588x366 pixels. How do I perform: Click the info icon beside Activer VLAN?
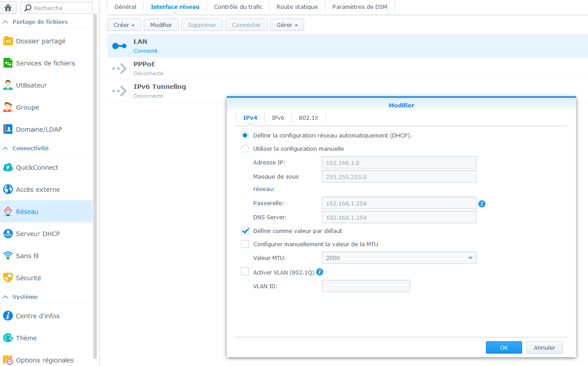pyautogui.click(x=320, y=272)
